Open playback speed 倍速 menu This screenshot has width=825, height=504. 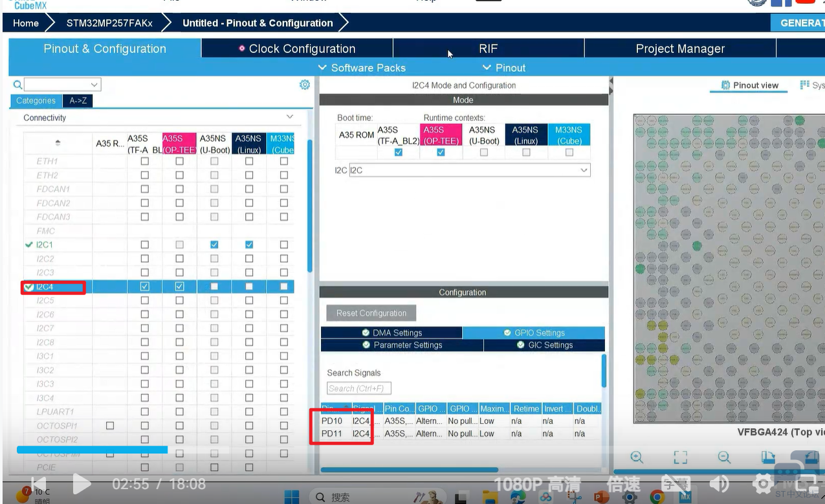pyautogui.click(x=624, y=484)
